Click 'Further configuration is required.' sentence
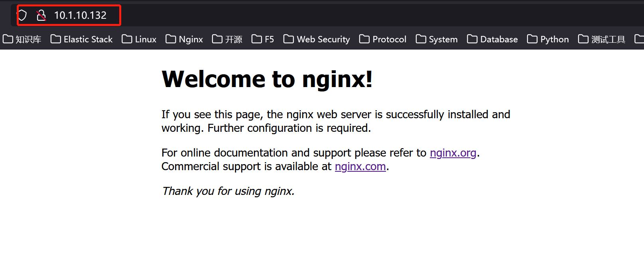This screenshot has width=644, height=254. pos(289,128)
